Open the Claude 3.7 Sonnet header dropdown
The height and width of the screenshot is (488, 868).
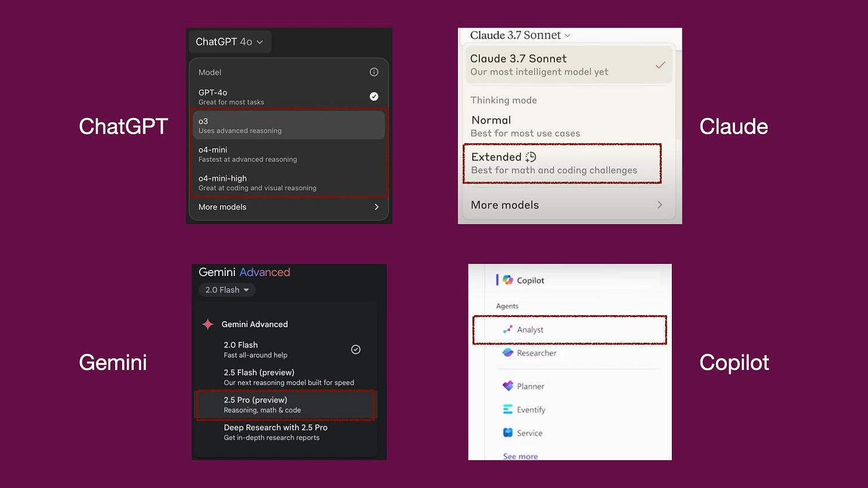520,35
